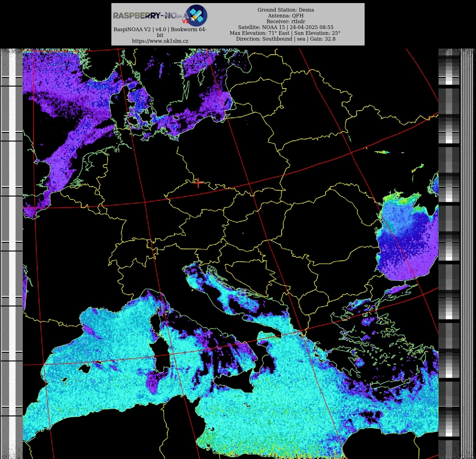Click the red cross ground station marker
476x459 pixels.
(x=198, y=183)
